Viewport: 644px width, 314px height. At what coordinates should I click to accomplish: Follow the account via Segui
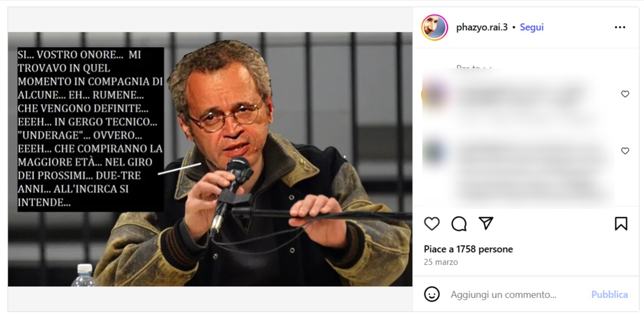click(x=532, y=27)
